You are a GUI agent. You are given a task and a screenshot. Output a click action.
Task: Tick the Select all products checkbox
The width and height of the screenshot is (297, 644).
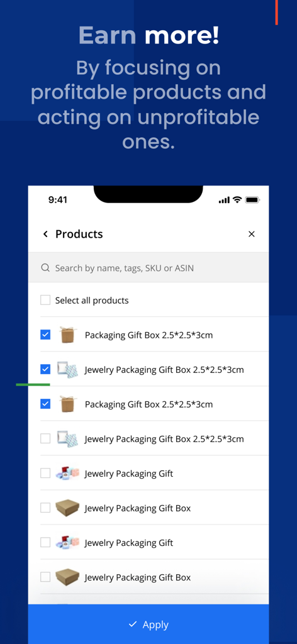[45, 300]
